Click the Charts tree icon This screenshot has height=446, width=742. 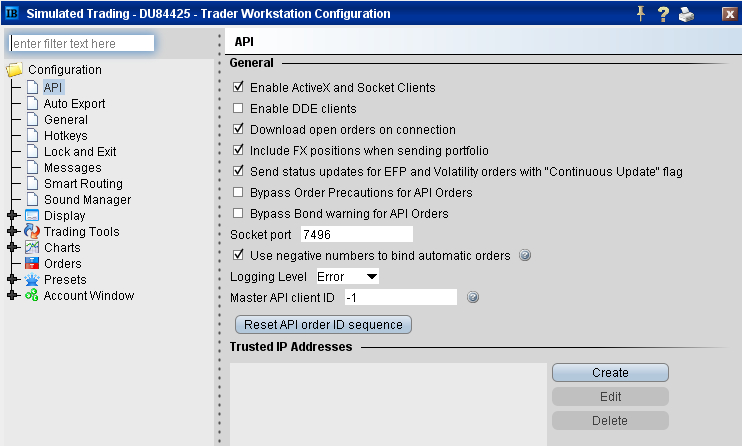point(32,248)
